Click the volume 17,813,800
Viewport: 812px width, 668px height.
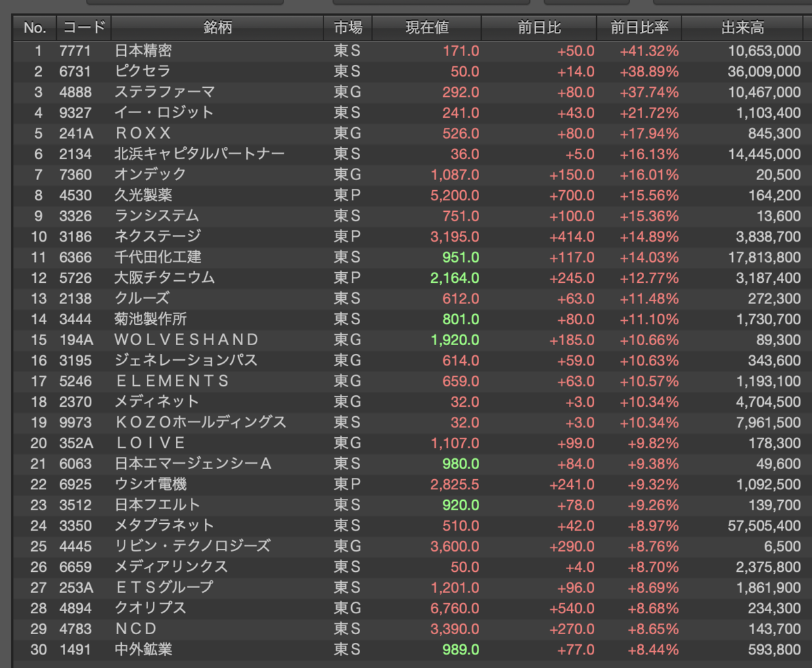[765, 257]
